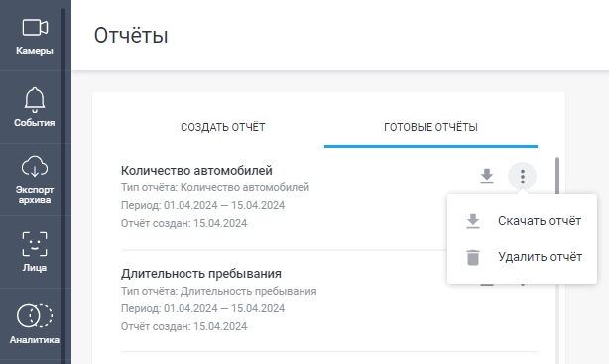The height and width of the screenshot is (364, 609).
Task: Select the Готовые отчёты tab
Action: (x=430, y=127)
